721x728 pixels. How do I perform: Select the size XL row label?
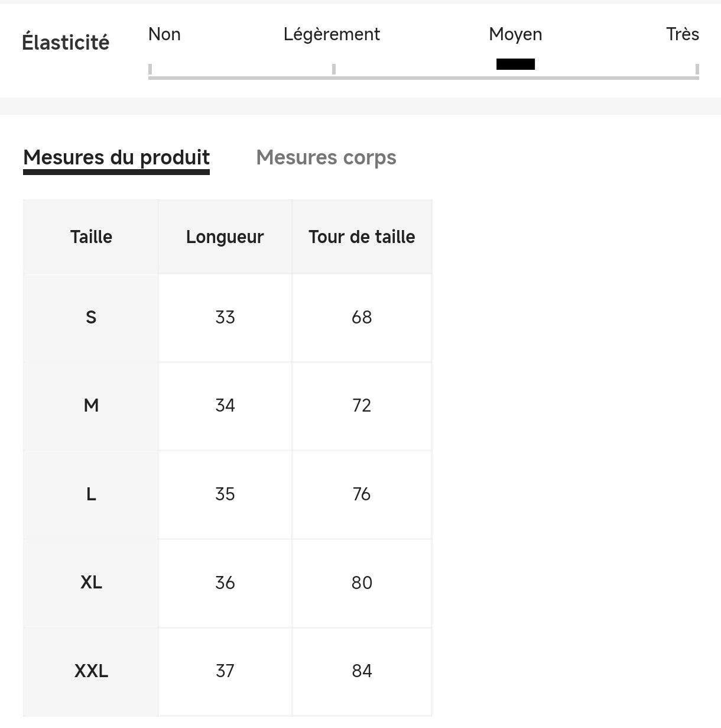coord(91,583)
